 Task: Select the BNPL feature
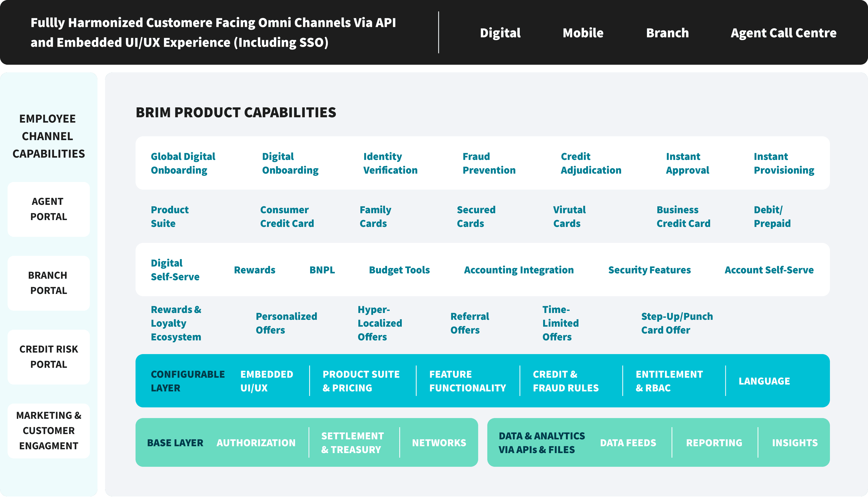[x=322, y=270]
